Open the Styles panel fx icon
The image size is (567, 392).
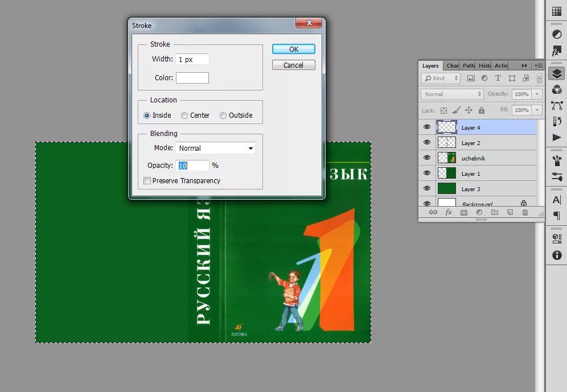557,52
